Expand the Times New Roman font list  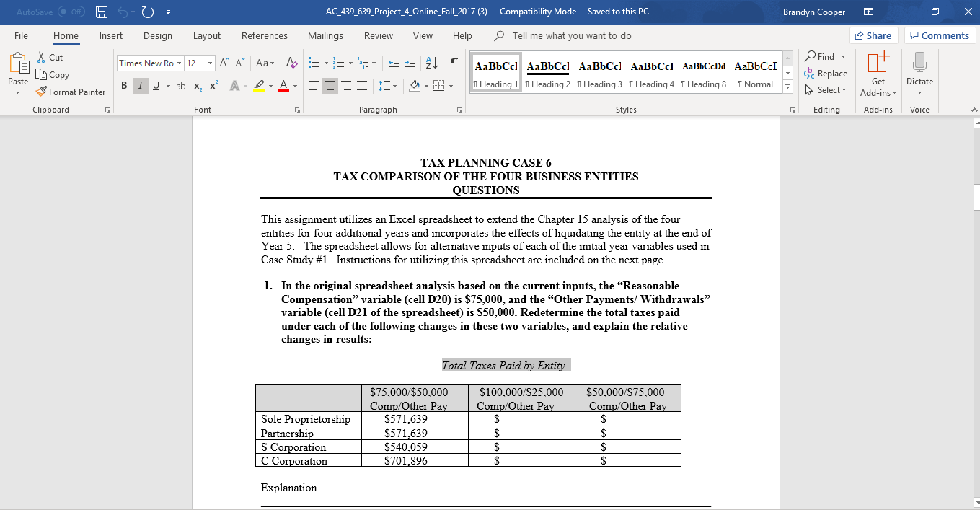tap(180, 63)
